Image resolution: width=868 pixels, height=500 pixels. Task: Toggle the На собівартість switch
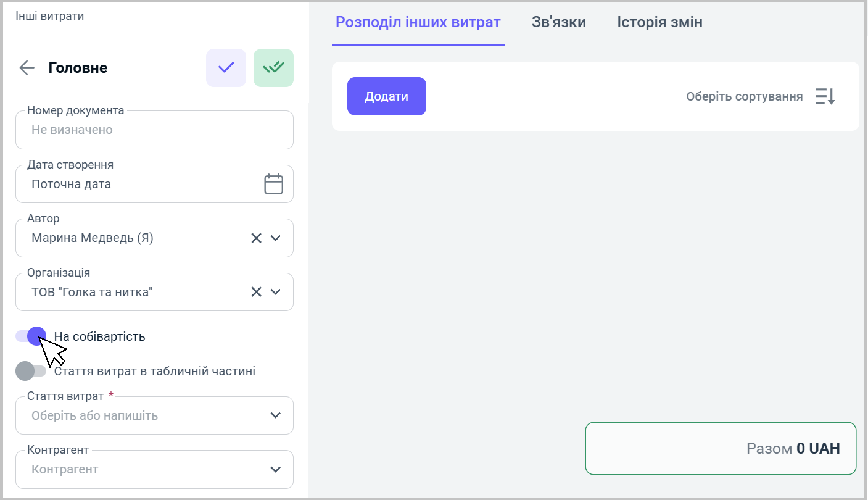pyautogui.click(x=31, y=336)
